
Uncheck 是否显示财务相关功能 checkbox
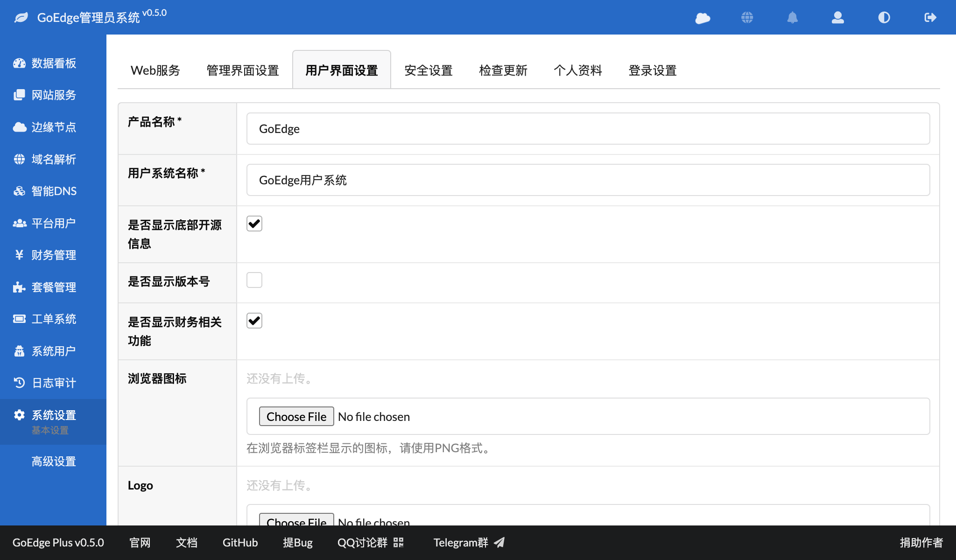tap(254, 321)
